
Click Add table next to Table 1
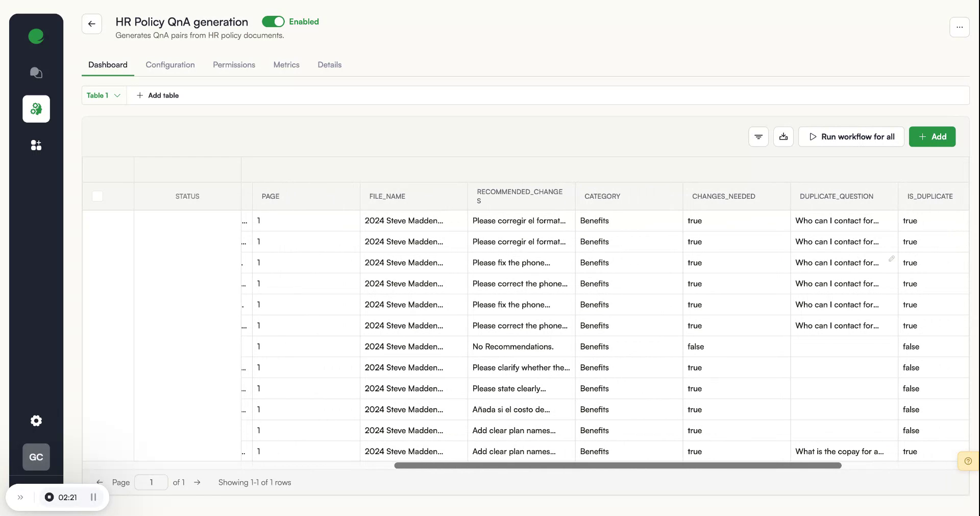click(158, 96)
